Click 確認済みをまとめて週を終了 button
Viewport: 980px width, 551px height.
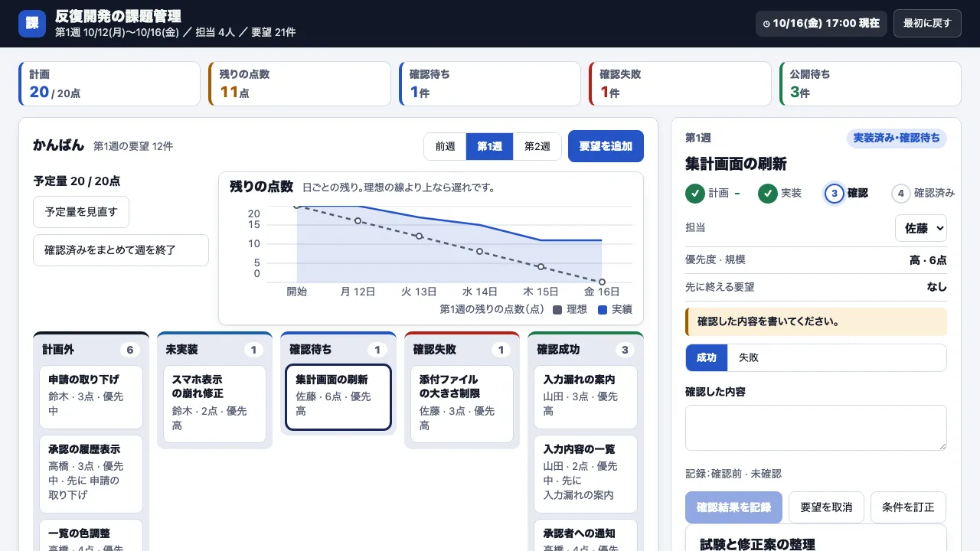coord(121,250)
